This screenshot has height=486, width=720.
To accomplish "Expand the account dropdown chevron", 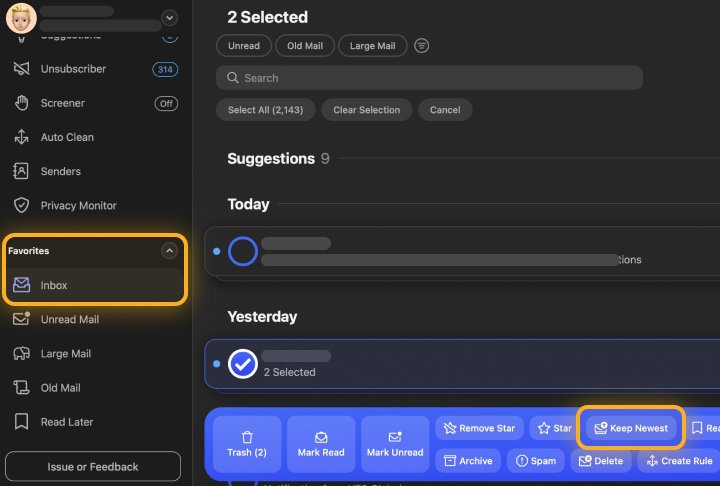I will [169, 17].
